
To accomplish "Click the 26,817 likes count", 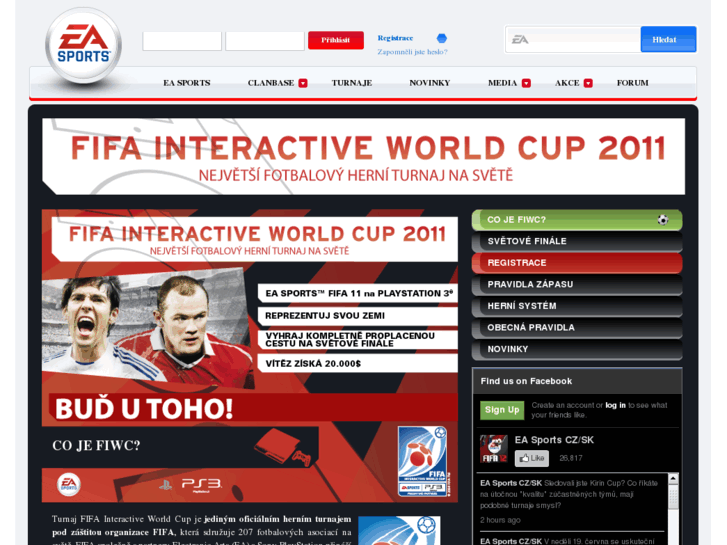I will 571,458.
